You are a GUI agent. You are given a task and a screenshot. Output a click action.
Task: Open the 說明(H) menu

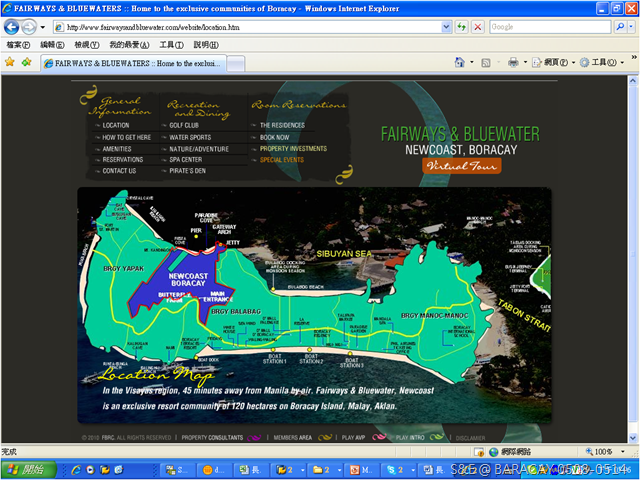click(206, 44)
